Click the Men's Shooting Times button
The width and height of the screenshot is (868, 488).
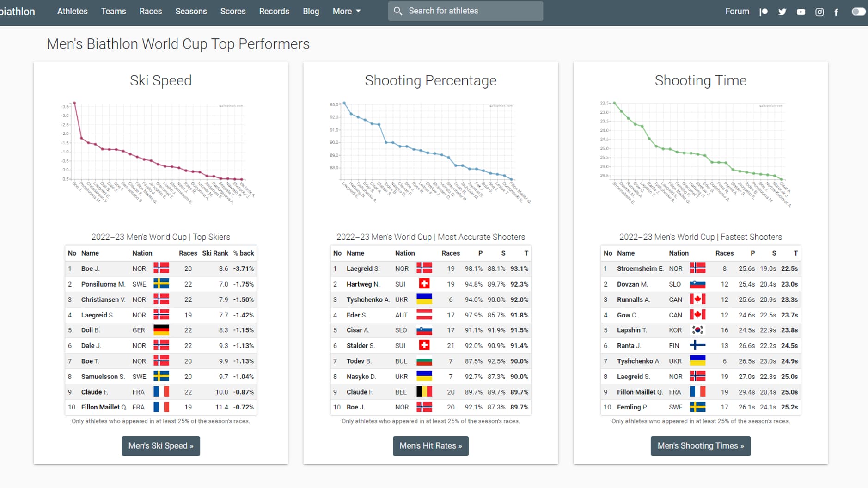tap(701, 446)
